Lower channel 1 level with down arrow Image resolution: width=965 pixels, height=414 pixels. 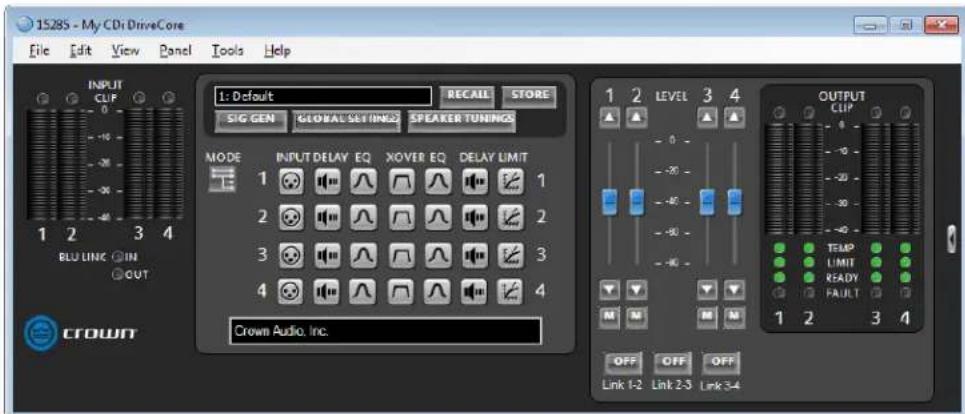click(609, 289)
